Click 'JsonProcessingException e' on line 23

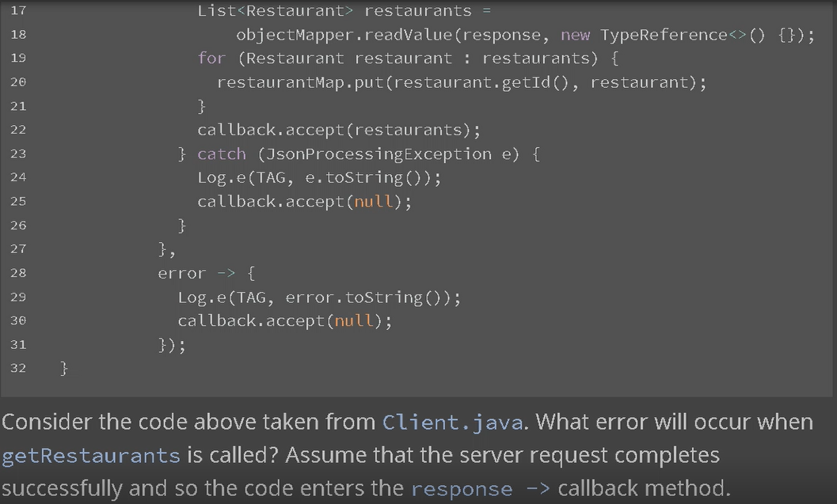pos(388,154)
